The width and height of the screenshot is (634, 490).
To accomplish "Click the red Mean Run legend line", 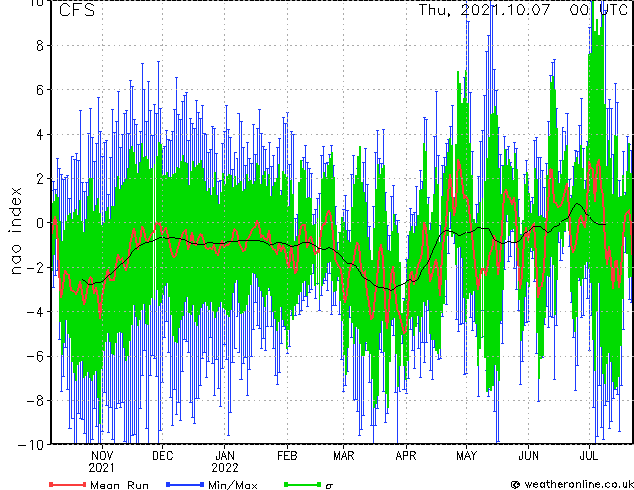I will pyautogui.click(x=67, y=484).
